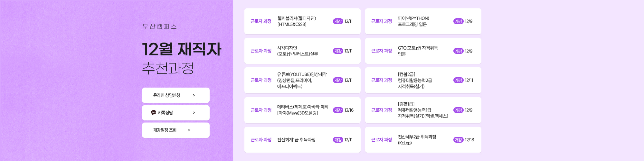Image resolution: width=644 pixels, height=161 pixels.
Task: Select the 컴활1급 컴퓨터활용능력1급 course
Action: click(423, 110)
